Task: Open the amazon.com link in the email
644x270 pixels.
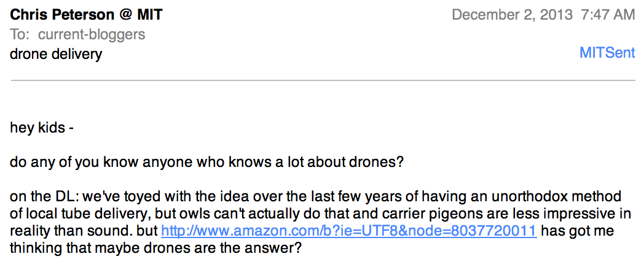Action: point(348,231)
